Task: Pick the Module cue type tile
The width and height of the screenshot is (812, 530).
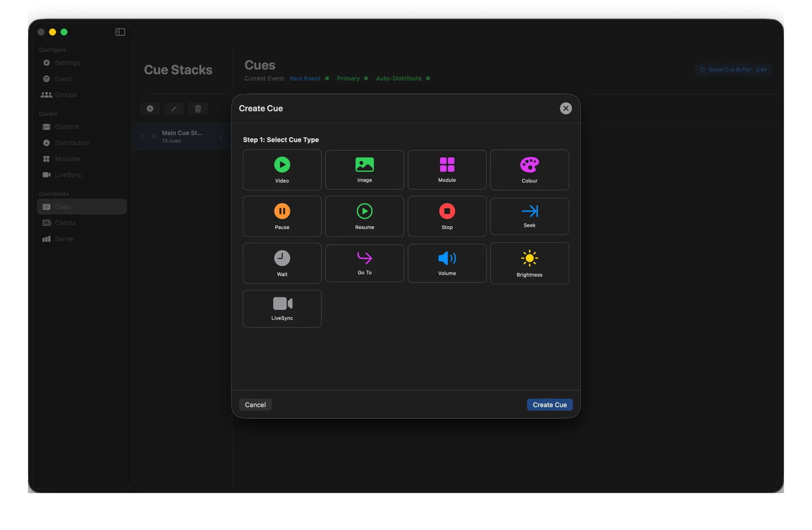Action: click(x=447, y=170)
